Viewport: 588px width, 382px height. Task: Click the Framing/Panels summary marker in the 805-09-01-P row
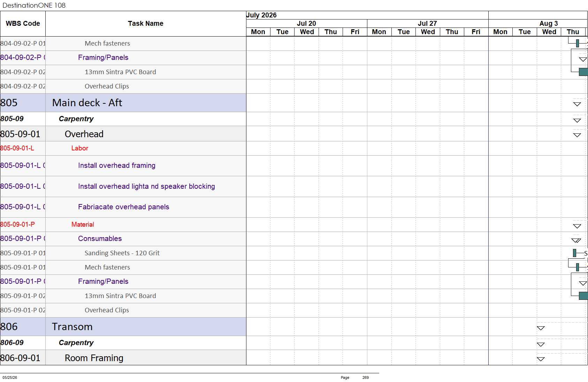[583, 283]
